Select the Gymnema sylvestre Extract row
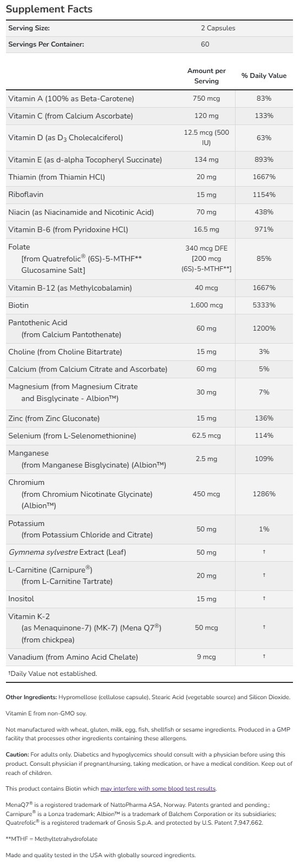The height and width of the screenshot is (868, 300). 149,553
